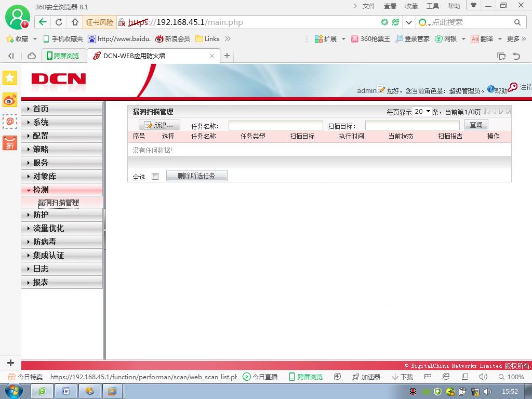Expand the 对象库 navigation item
This screenshot has width=532, height=399.
pos(62,177)
